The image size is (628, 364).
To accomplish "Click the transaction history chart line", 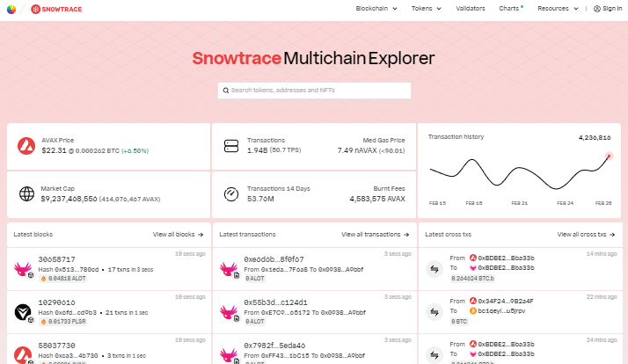I will [x=519, y=173].
